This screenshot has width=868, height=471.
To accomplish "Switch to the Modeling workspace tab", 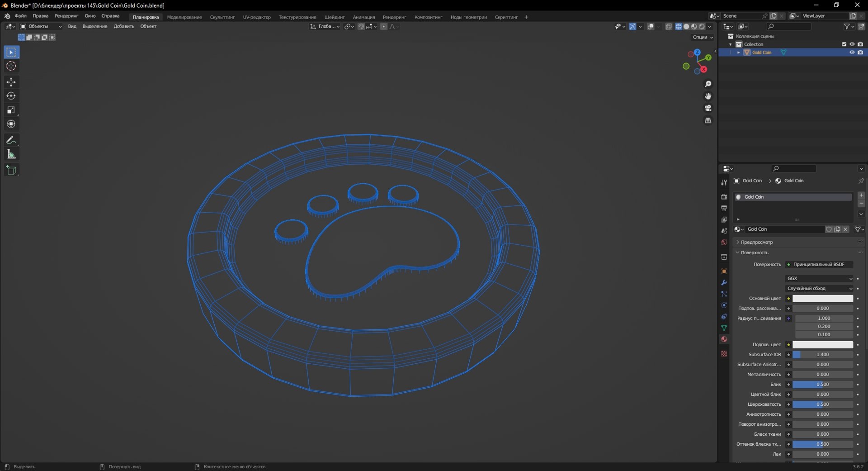I will point(184,17).
